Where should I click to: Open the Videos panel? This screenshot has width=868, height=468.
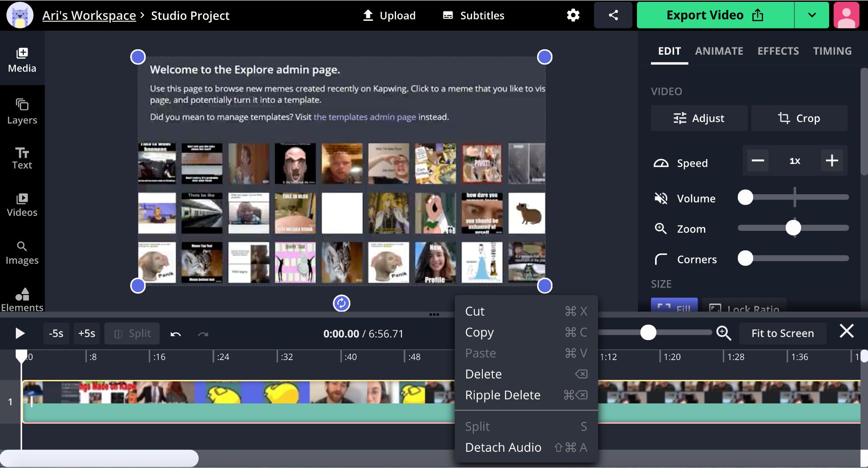pyautogui.click(x=22, y=206)
